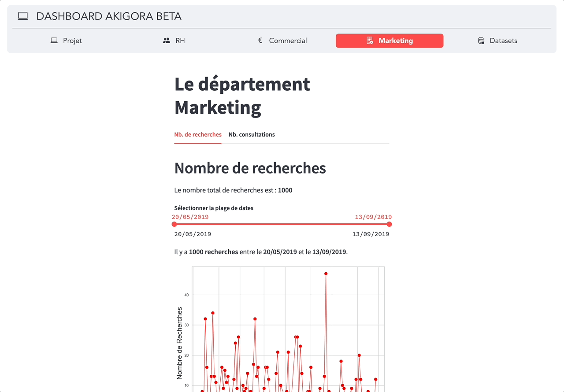
Task: Click the DASHBOARD AKIGORA BETA title
Action: coord(109,16)
